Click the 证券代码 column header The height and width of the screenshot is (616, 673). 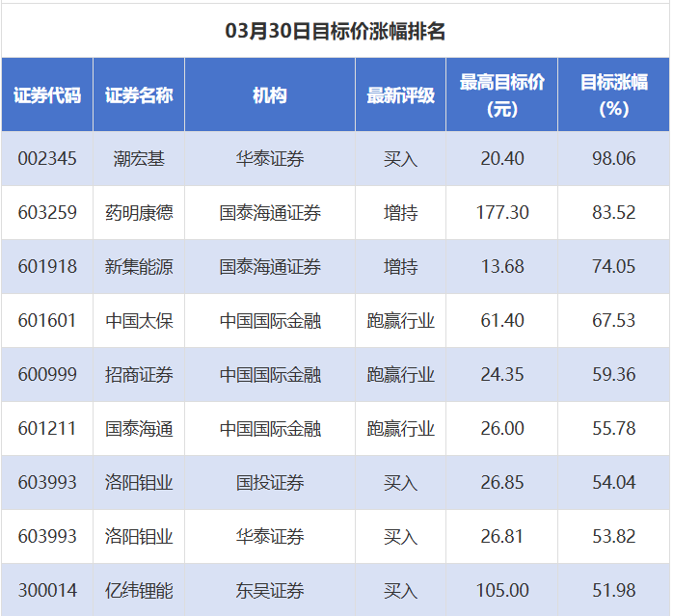(x=47, y=95)
